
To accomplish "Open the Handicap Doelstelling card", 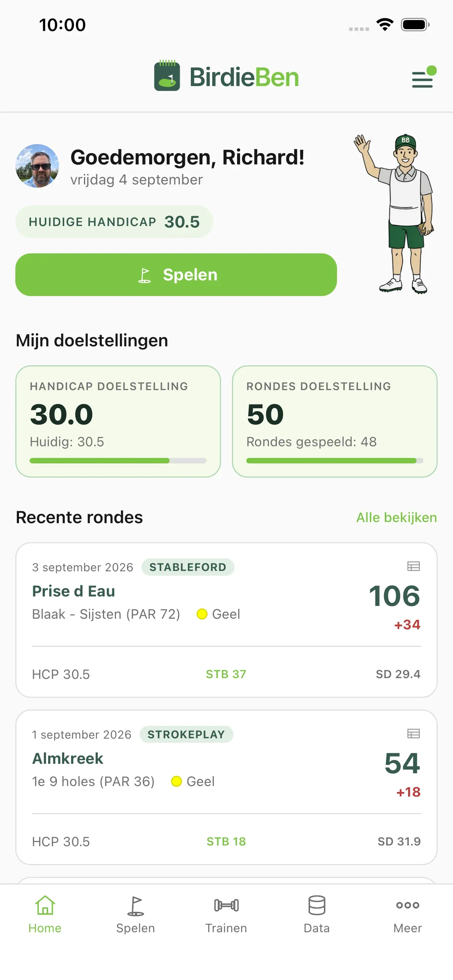I will [118, 421].
